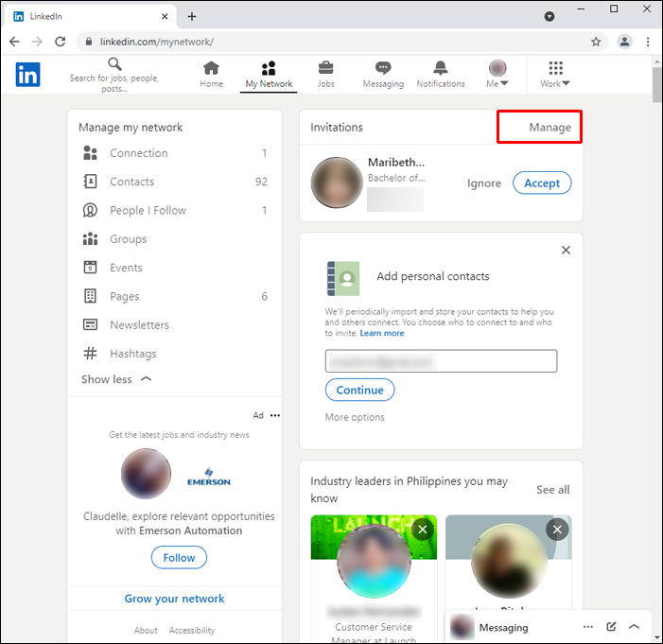This screenshot has width=663, height=644.
Task: Open Messaging panel options three dots
Action: 587,627
